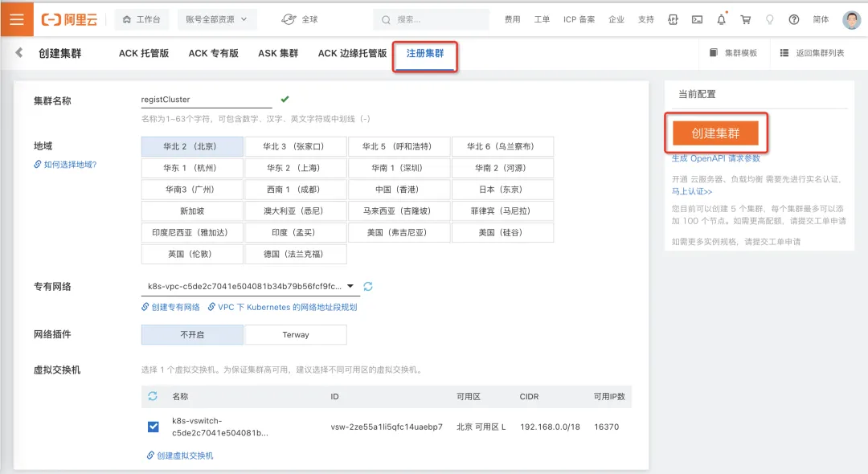Open the Cloud Shell terminal icon

(698, 19)
